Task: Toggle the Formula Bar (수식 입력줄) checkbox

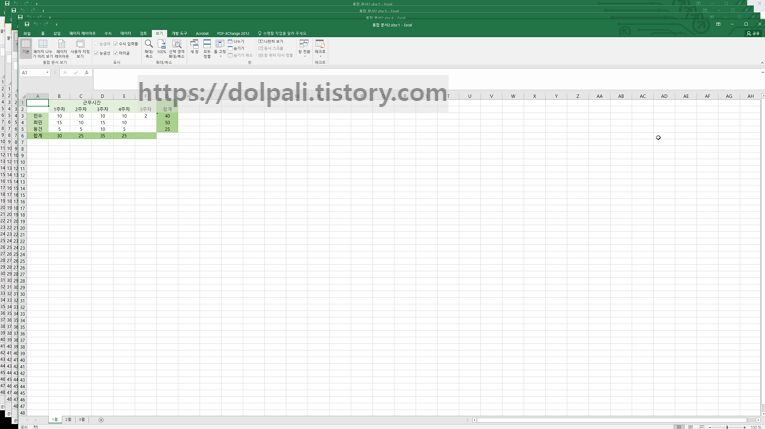Action: pos(126,44)
